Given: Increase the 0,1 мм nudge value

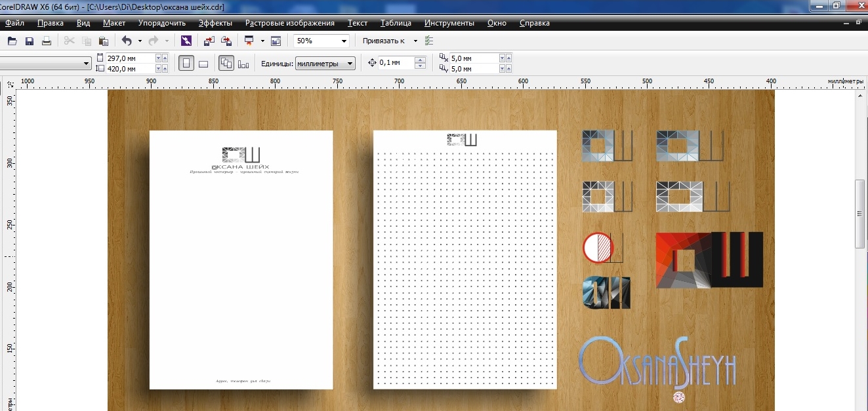Looking at the screenshot, I should [421, 60].
